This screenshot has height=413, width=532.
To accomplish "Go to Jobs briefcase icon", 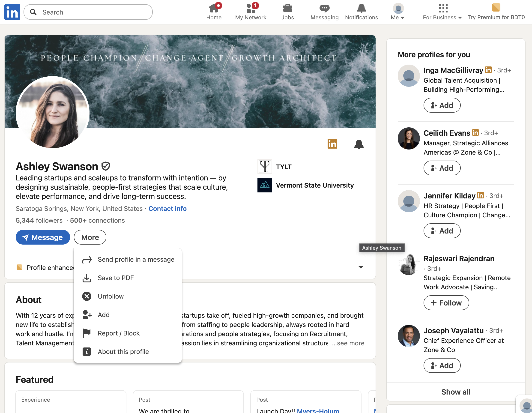I will click(287, 8).
